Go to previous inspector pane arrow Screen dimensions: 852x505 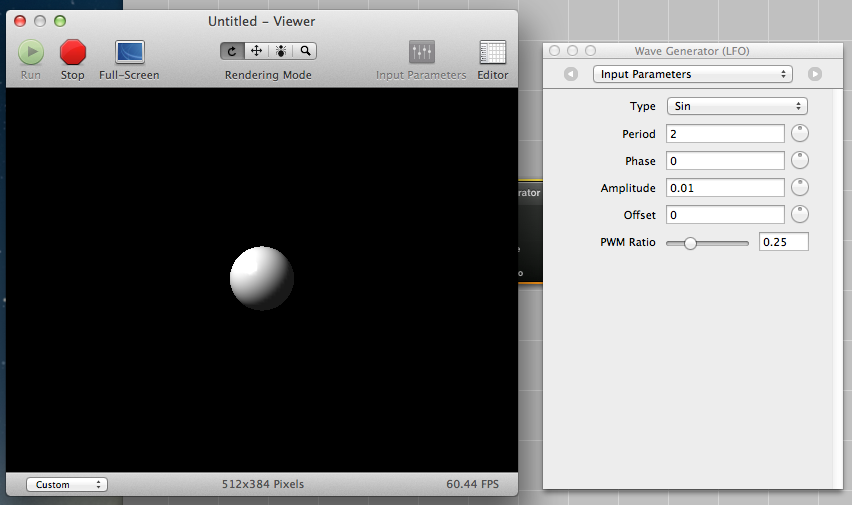click(570, 74)
